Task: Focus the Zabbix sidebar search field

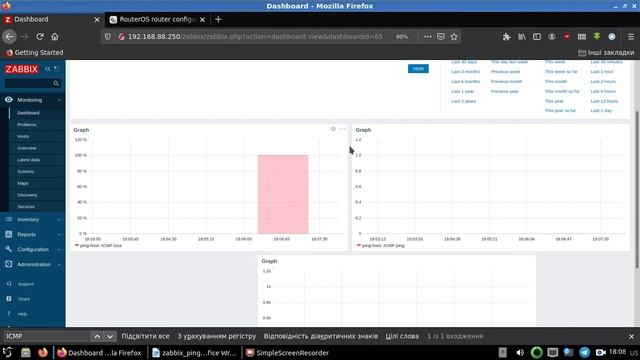Action: coord(29,83)
